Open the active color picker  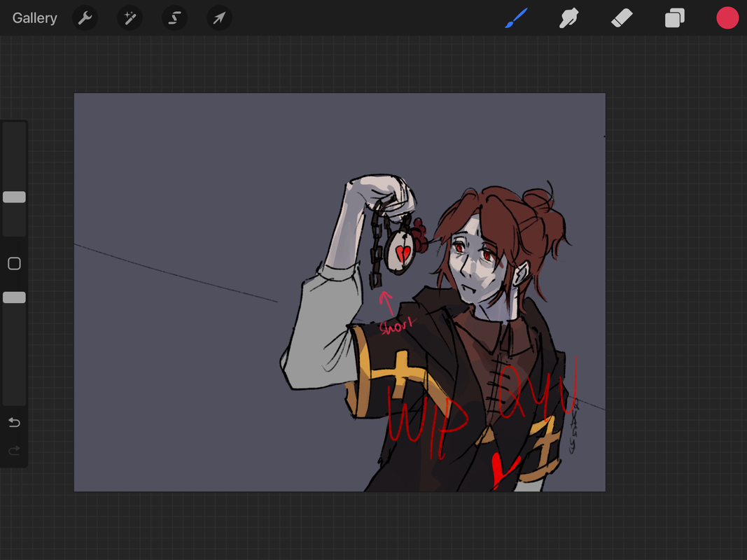pyautogui.click(x=727, y=18)
